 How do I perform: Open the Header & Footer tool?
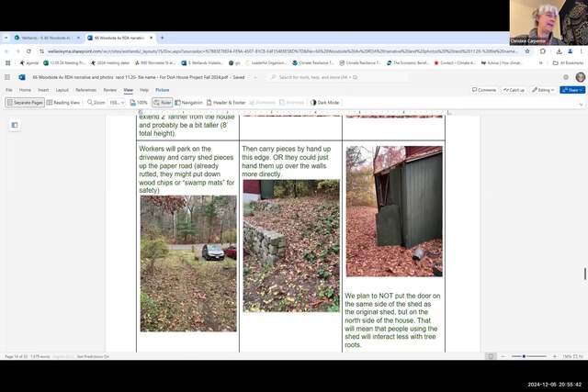(226, 103)
